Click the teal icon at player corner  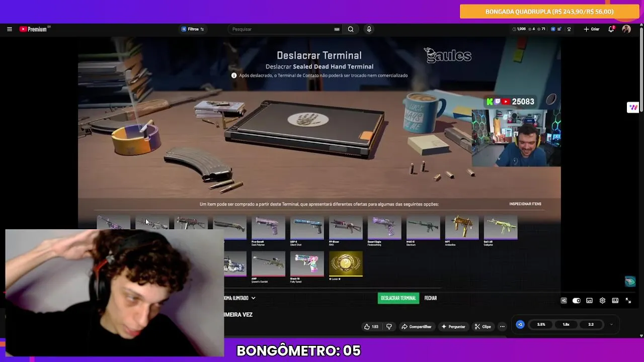pos(630,282)
